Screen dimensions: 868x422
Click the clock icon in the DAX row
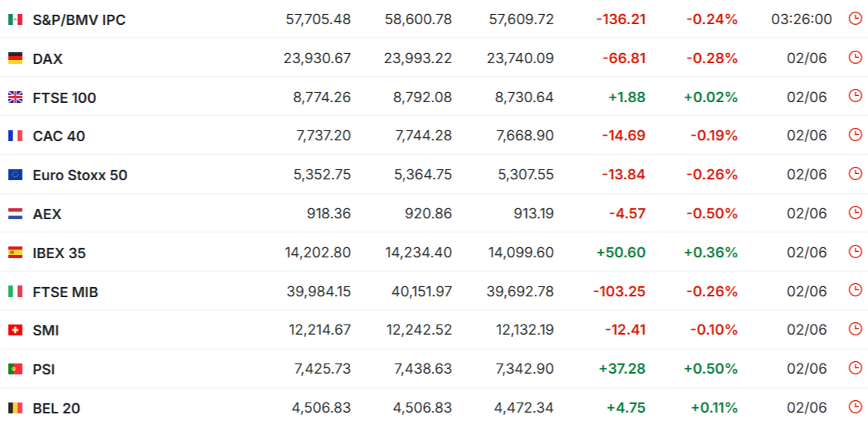(x=856, y=57)
